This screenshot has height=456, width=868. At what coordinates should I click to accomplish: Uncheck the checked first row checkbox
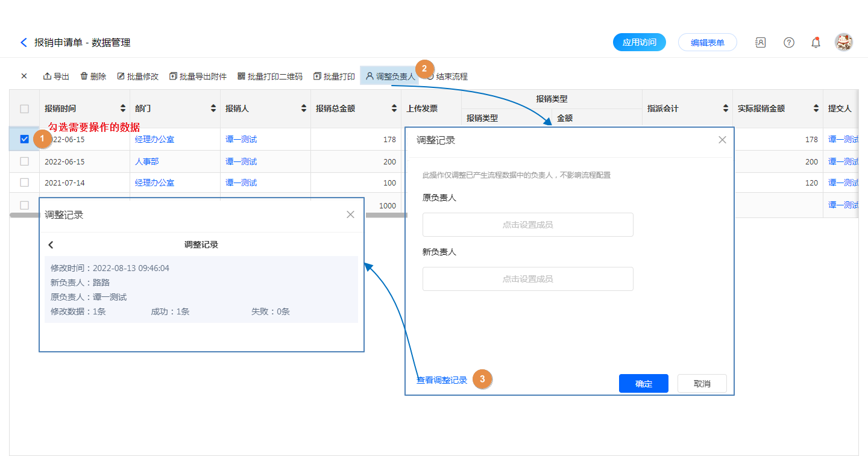point(25,139)
